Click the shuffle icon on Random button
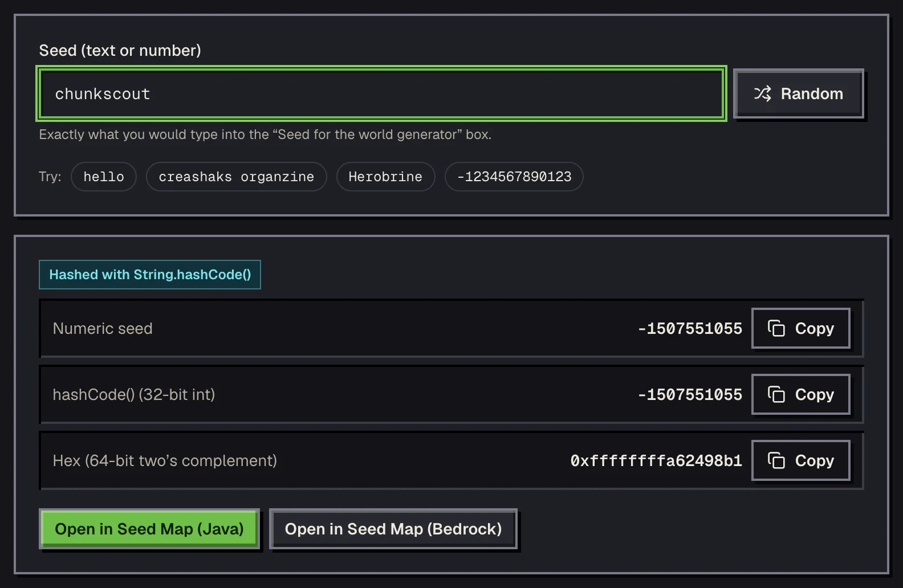 coord(763,93)
